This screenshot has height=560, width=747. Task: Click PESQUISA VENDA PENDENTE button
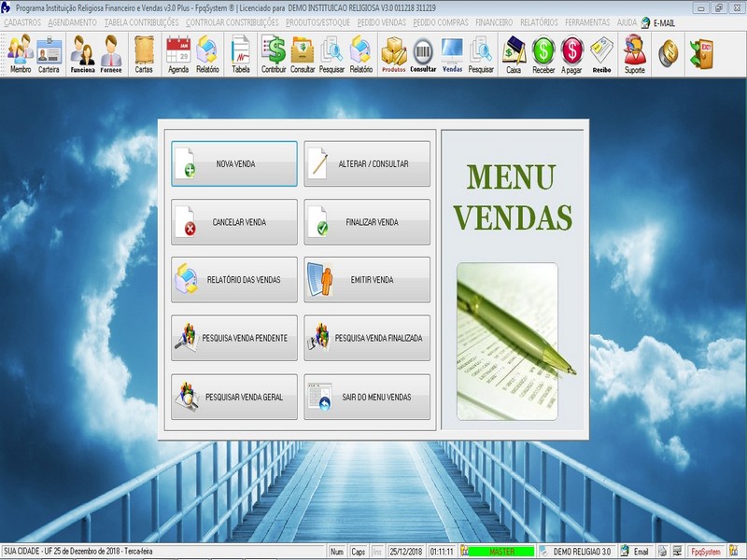pyautogui.click(x=234, y=338)
